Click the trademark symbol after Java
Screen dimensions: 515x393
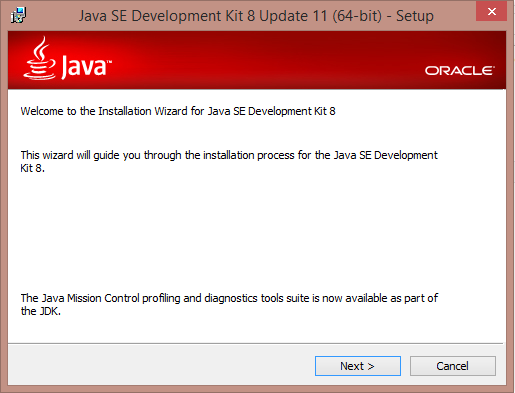[x=109, y=62]
